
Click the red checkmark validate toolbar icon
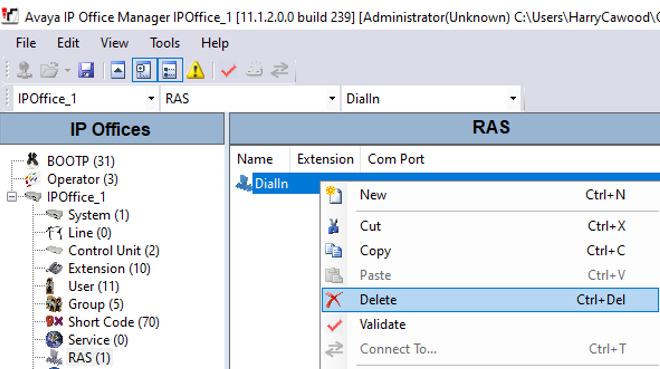tap(229, 70)
